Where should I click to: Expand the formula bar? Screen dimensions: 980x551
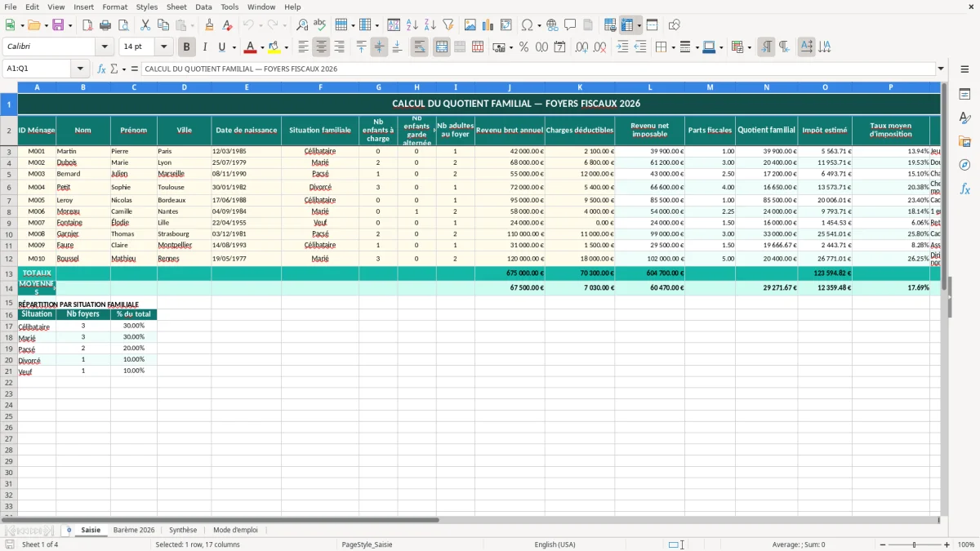click(x=941, y=69)
